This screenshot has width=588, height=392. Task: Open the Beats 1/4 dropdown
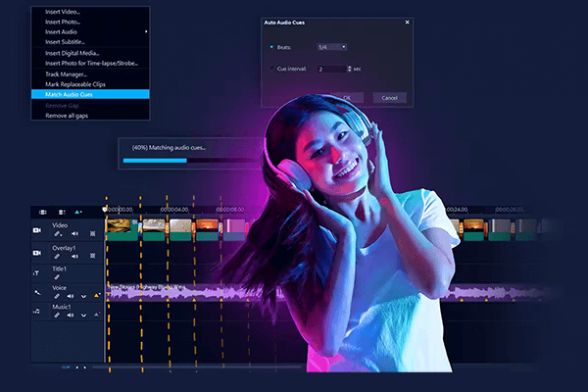coord(333,46)
